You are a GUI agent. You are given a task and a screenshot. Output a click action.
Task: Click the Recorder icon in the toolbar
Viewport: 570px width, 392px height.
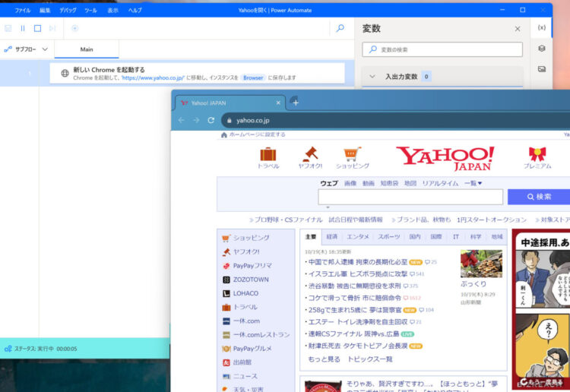(x=75, y=28)
